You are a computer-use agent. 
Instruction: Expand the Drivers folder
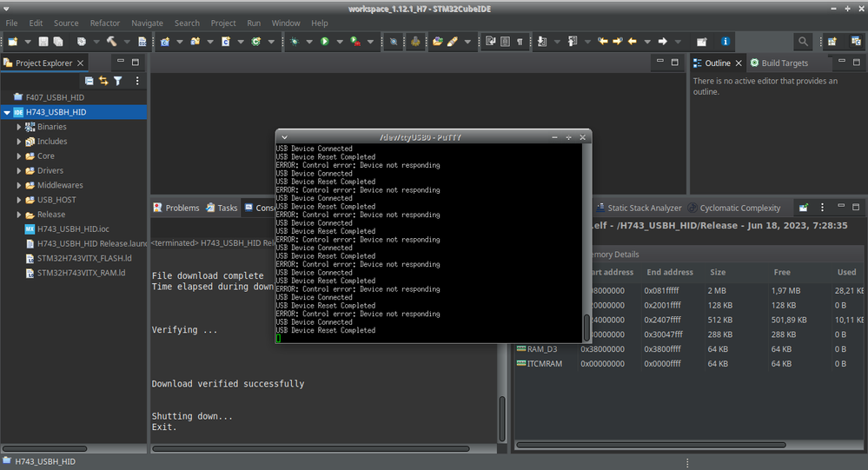click(19, 171)
